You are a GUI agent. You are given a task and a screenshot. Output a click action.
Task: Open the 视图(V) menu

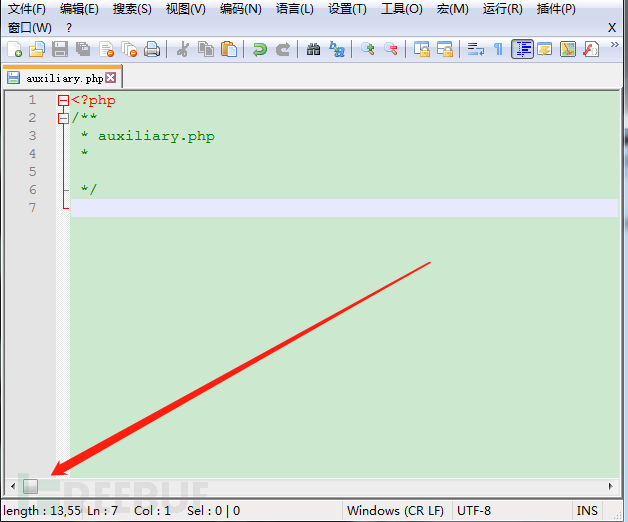tap(185, 9)
